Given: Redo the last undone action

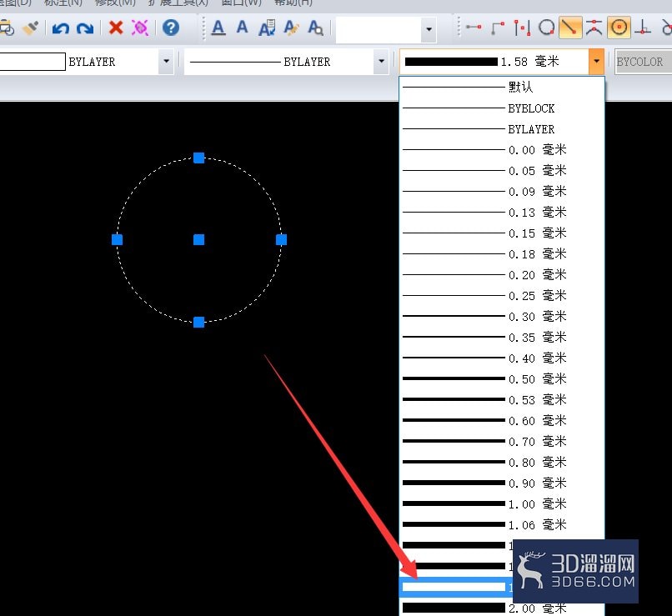Looking at the screenshot, I should [x=85, y=28].
